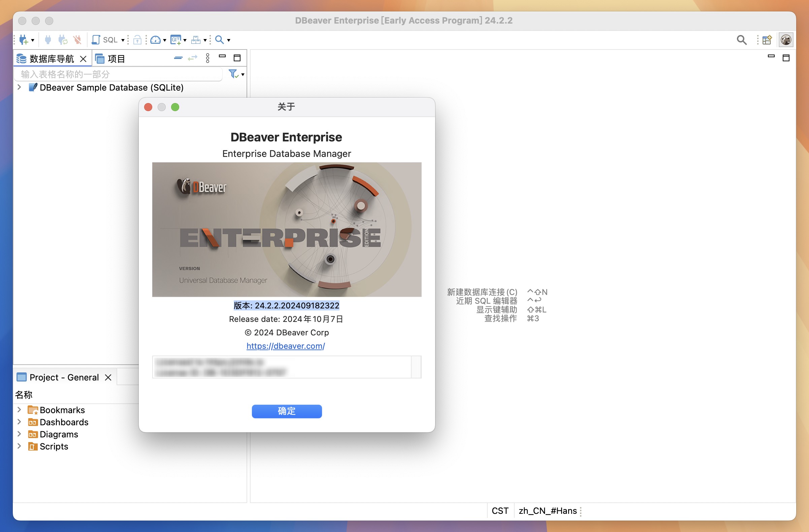
Task: Expand the boxes icon dropdown arrow
Action: pyautogui.click(x=205, y=40)
